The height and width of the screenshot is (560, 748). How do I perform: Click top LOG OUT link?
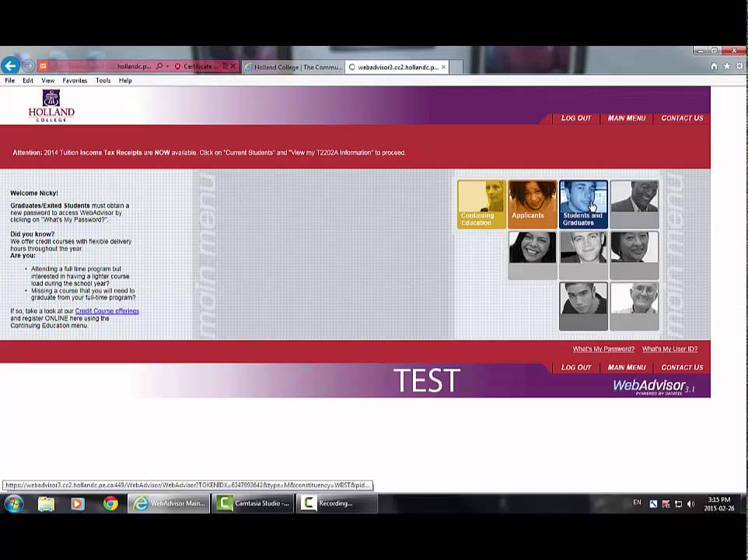point(576,118)
